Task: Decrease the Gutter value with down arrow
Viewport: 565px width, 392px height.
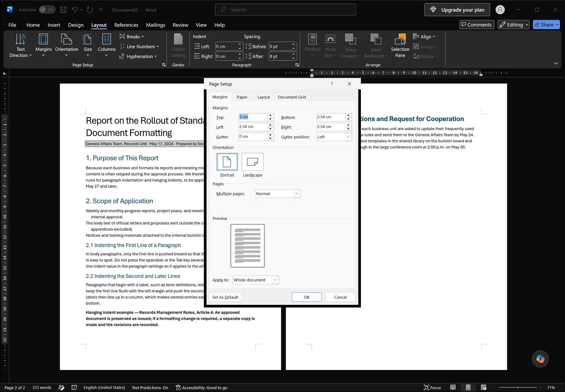Action: click(270, 139)
